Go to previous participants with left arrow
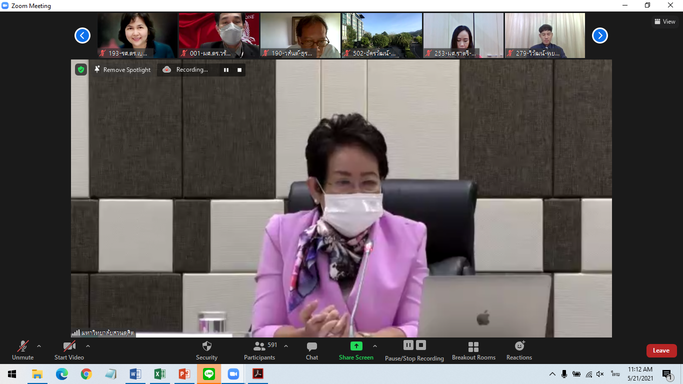Screen dimensions: 683x384 tap(82, 35)
